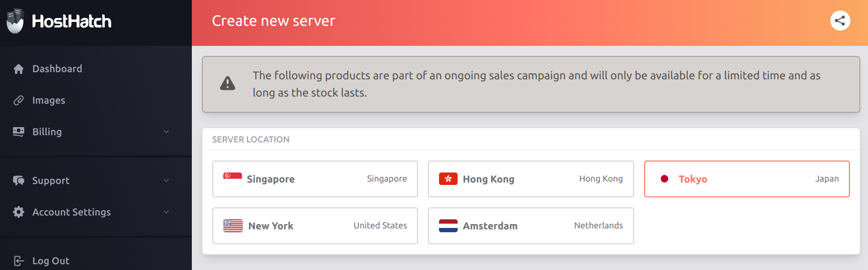
Task: Choose Tokyo Japan location
Action: tap(747, 179)
